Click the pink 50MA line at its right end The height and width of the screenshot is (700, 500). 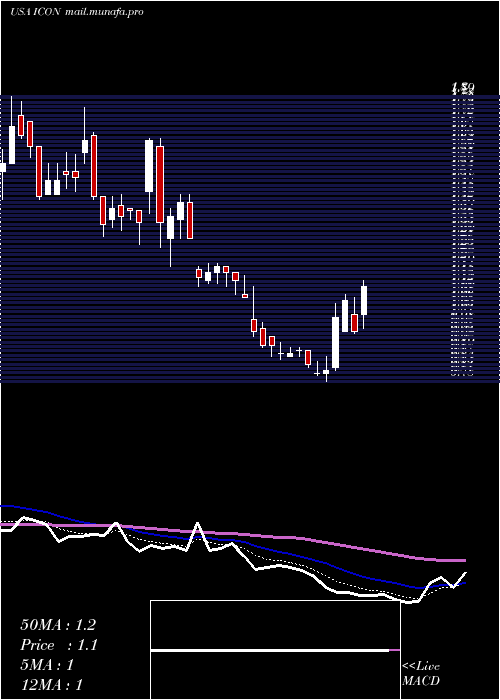463,560
